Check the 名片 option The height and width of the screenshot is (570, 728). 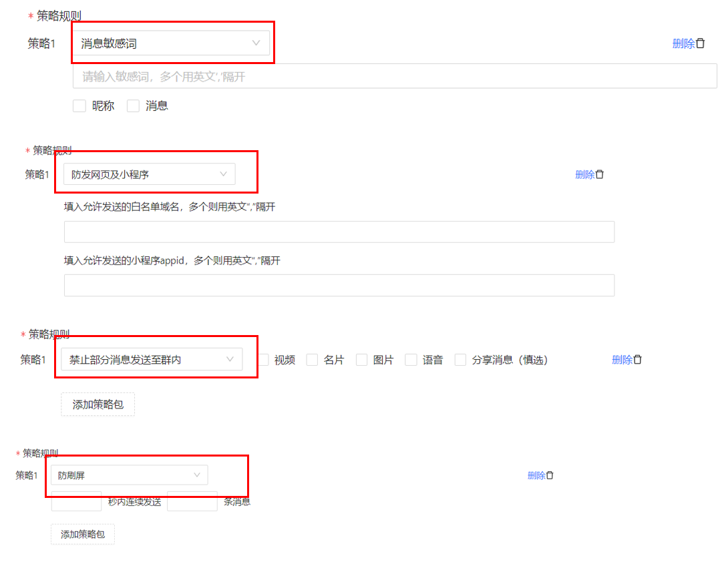click(x=312, y=360)
